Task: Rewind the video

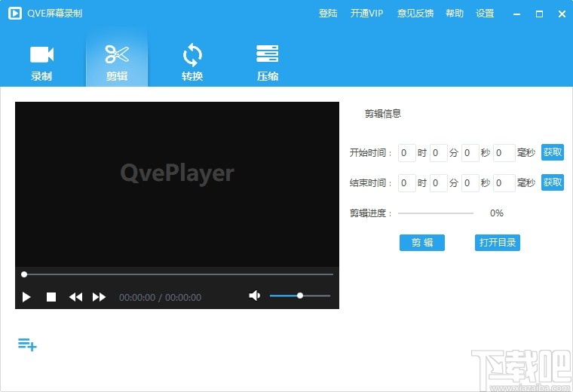Action: tap(75, 297)
